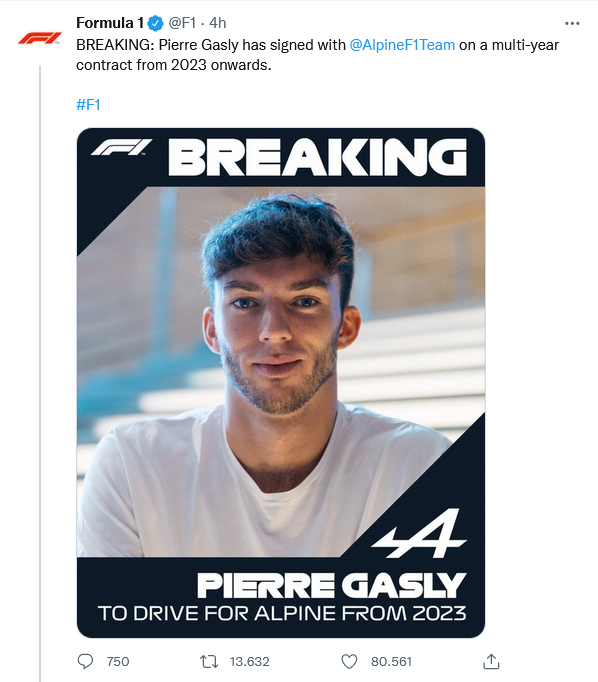The height and width of the screenshot is (682, 598).
Task: Open the #F1 hashtag link
Action: (88, 105)
